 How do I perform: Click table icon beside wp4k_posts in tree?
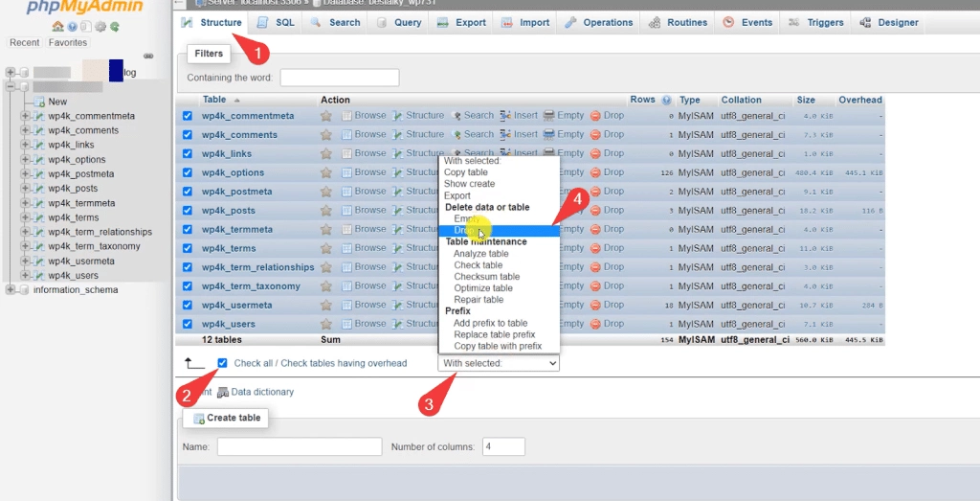pyautogui.click(x=39, y=189)
